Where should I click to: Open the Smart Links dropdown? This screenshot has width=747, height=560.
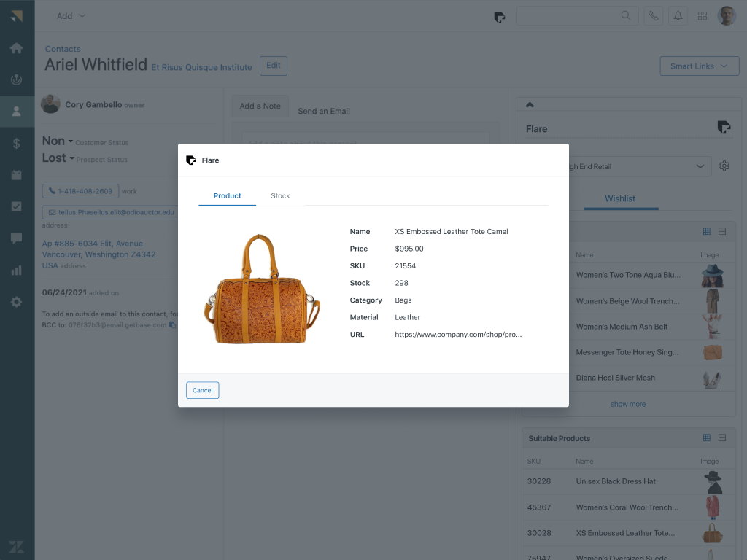point(699,66)
